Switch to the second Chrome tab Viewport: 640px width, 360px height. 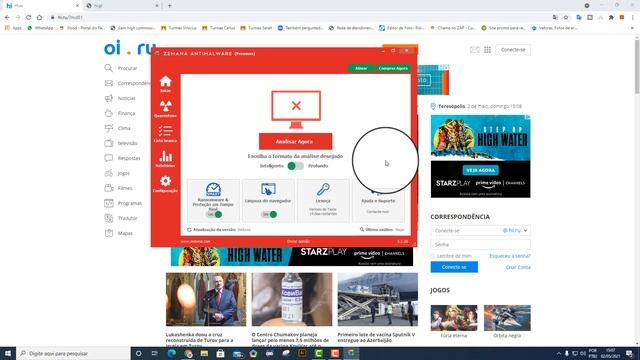point(122,6)
